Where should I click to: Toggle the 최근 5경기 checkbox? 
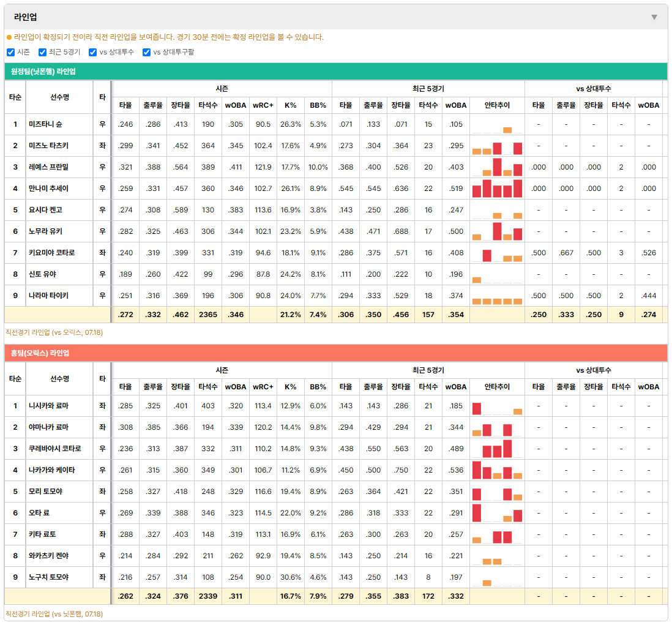click(x=42, y=52)
